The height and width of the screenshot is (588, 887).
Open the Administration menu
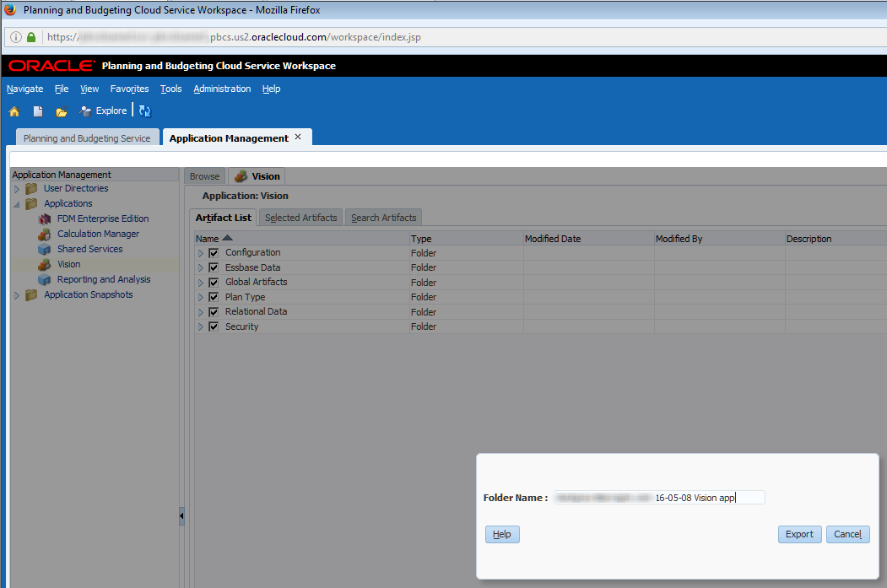pos(222,89)
